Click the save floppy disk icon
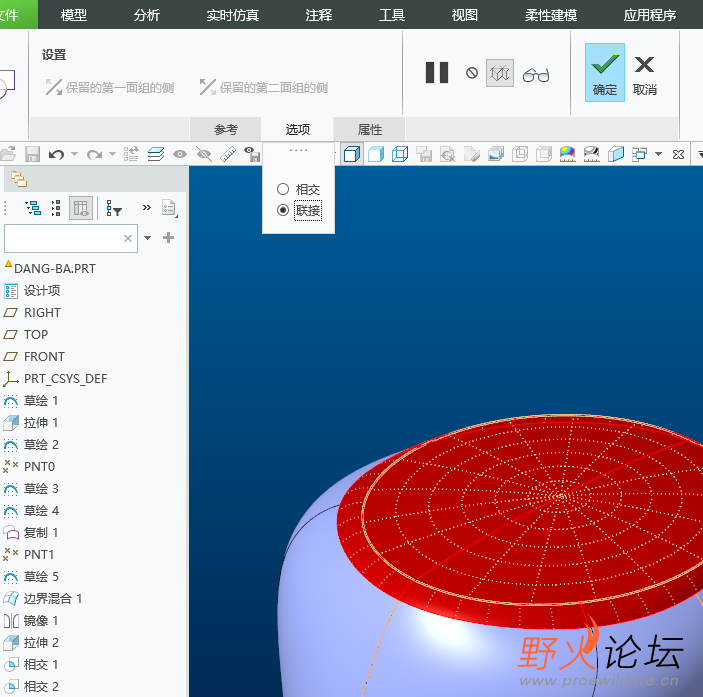703x697 pixels. click(x=32, y=154)
